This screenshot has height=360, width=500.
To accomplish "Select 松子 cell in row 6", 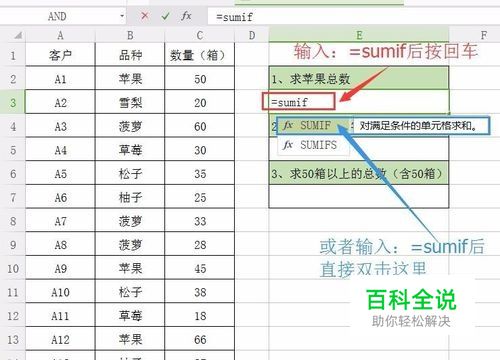I will point(130,174).
